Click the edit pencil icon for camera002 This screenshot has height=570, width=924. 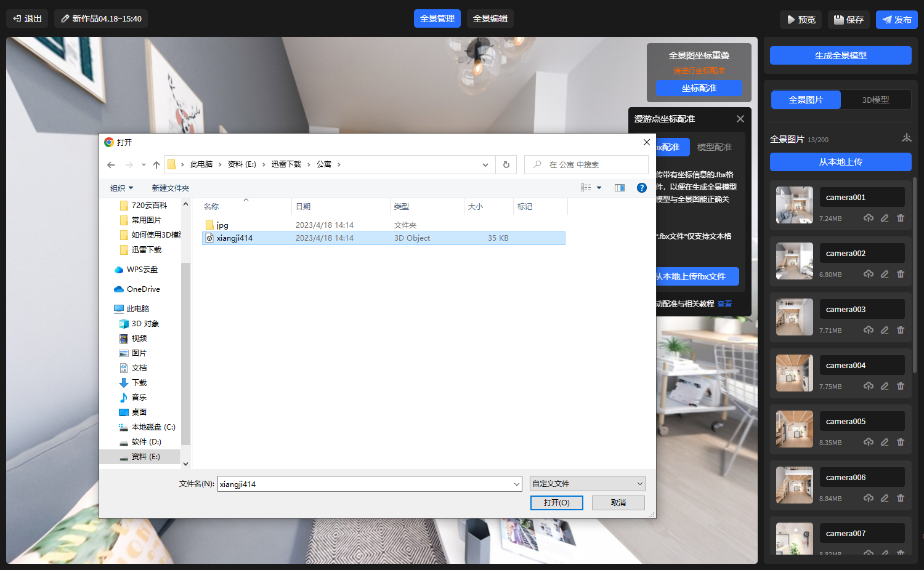point(885,274)
